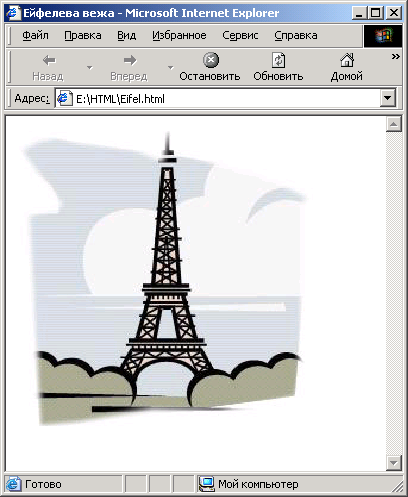Click the Forward (Вперед) arrow icon
Viewport: 408px width, 497px height.
click(x=130, y=60)
